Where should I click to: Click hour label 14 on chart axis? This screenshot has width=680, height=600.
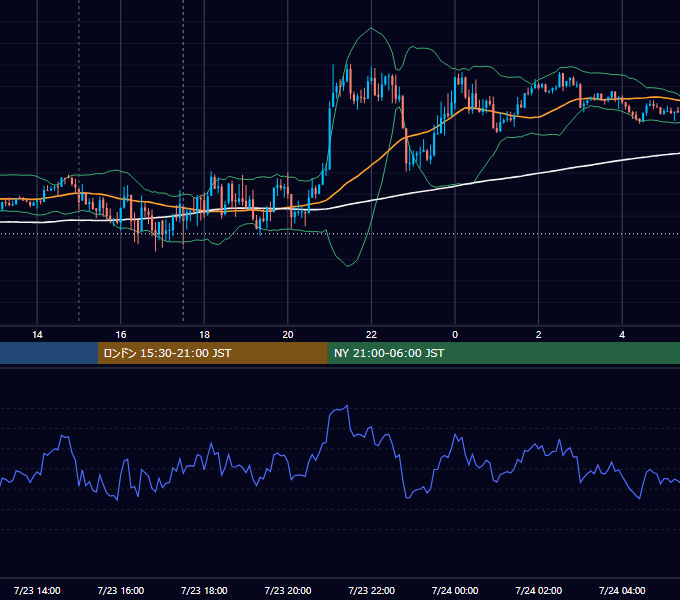37,335
